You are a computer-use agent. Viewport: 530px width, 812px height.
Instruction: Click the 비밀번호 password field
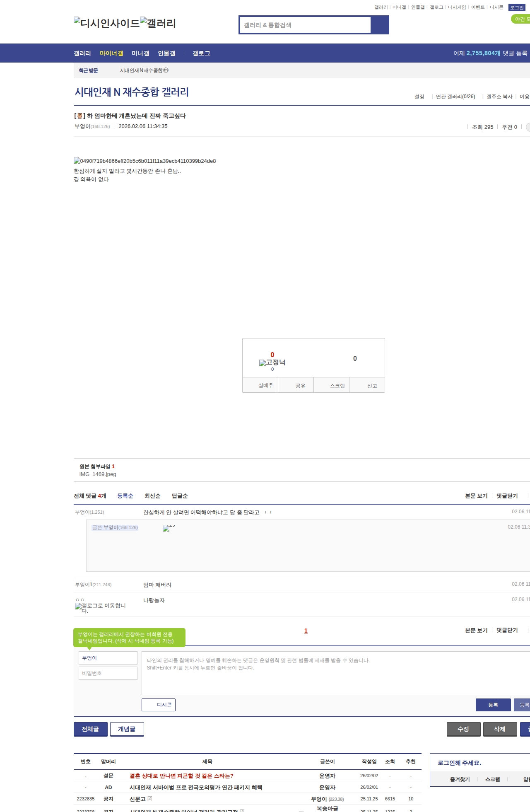(x=108, y=673)
